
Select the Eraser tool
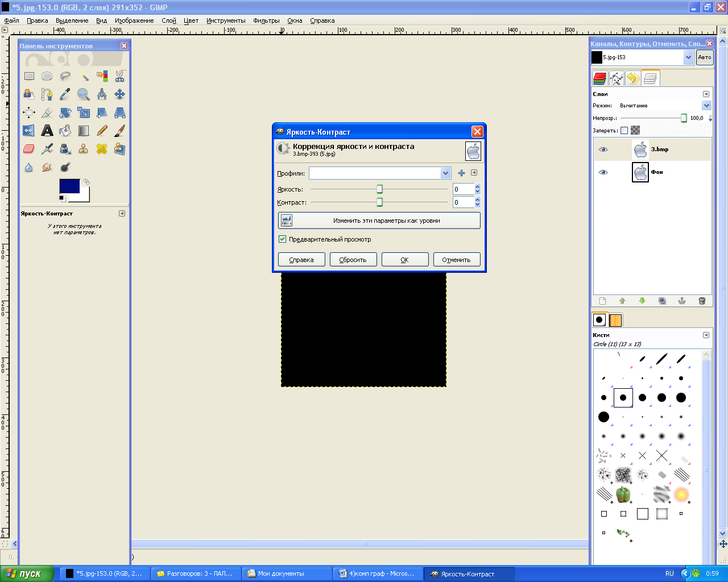tap(29, 149)
